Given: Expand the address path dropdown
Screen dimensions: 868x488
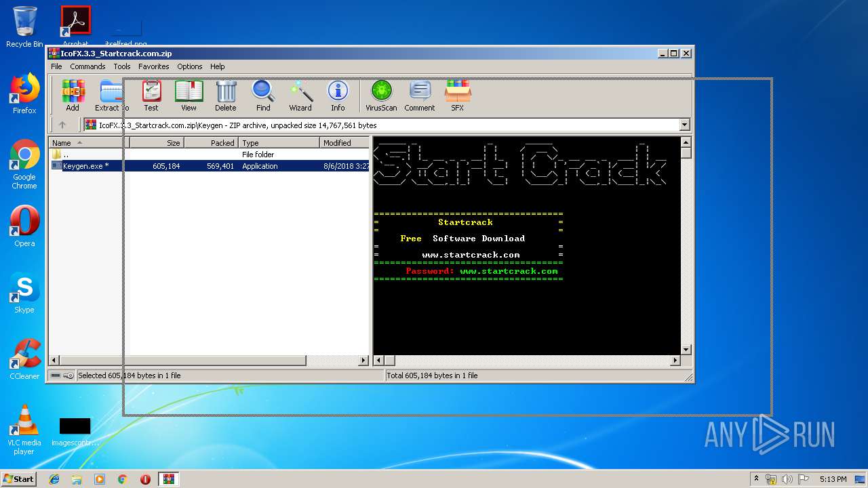Looking at the screenshot, I should (x=684, y=125).
